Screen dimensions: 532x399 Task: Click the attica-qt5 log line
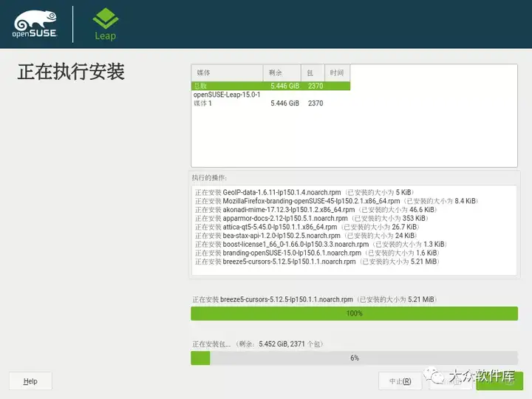pyautogui.click(x=307, y=227)
